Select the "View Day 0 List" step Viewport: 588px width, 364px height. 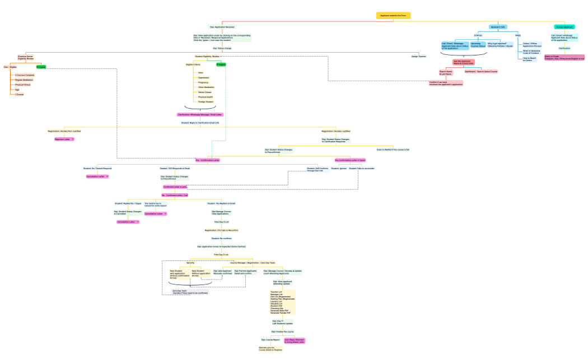point(221,222)
